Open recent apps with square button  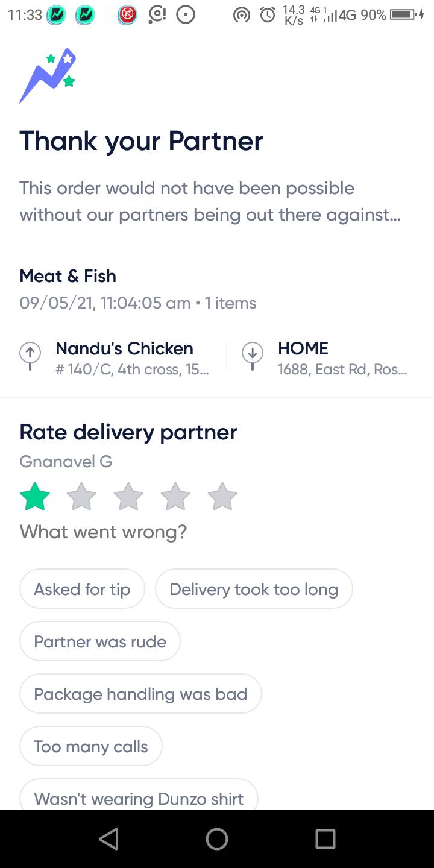tap(325, 838)
